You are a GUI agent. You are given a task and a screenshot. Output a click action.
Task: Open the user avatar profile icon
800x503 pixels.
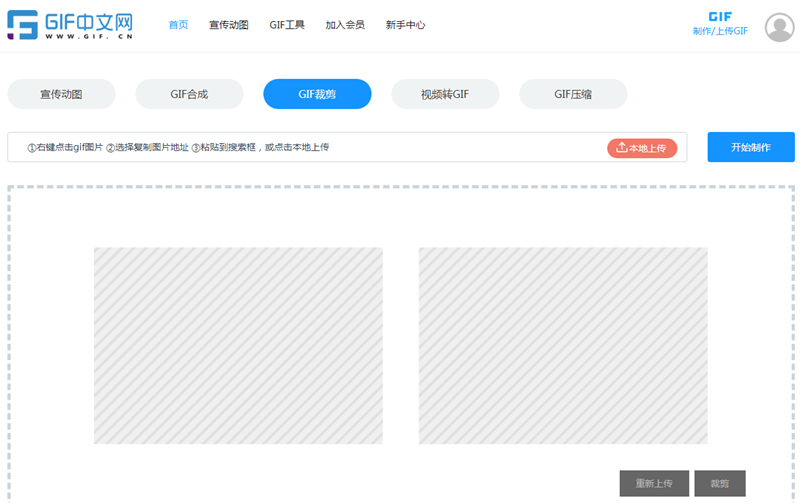pos(779,27)
